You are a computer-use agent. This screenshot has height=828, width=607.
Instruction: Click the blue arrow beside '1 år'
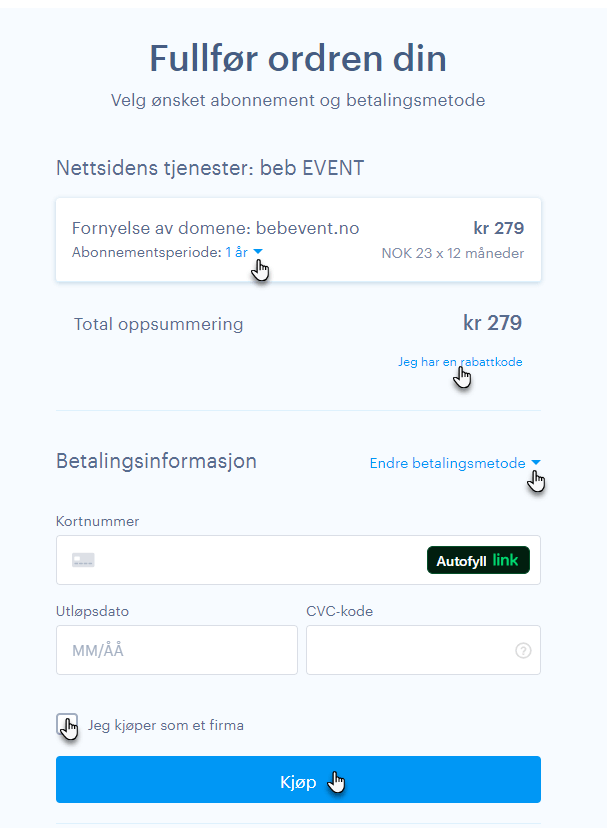point(258,252)
